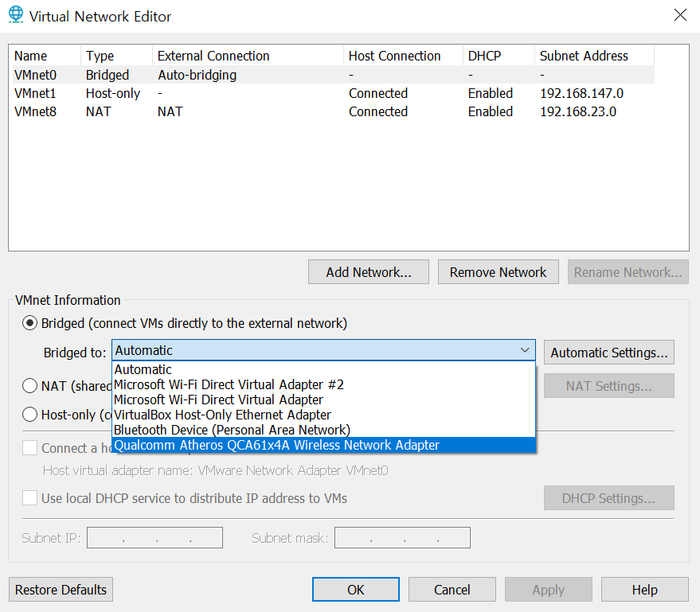
Task: Open DHCP Settings
Action: 609,498
